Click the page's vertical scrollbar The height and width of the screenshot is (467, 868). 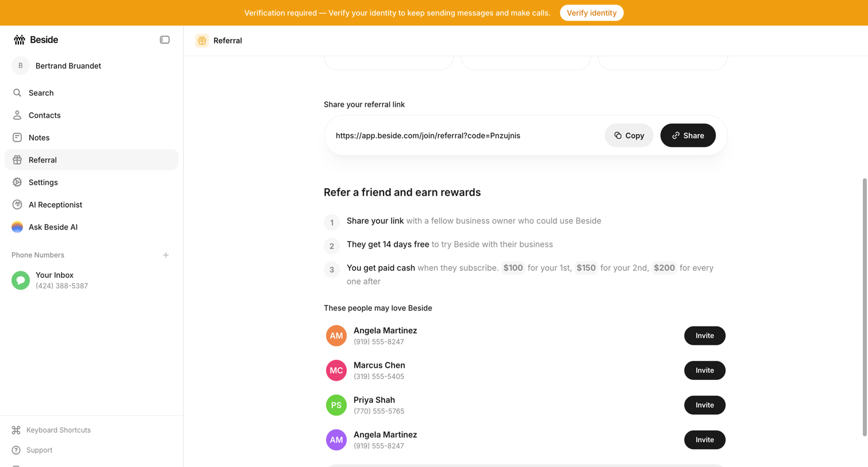[x=865, y=307]
